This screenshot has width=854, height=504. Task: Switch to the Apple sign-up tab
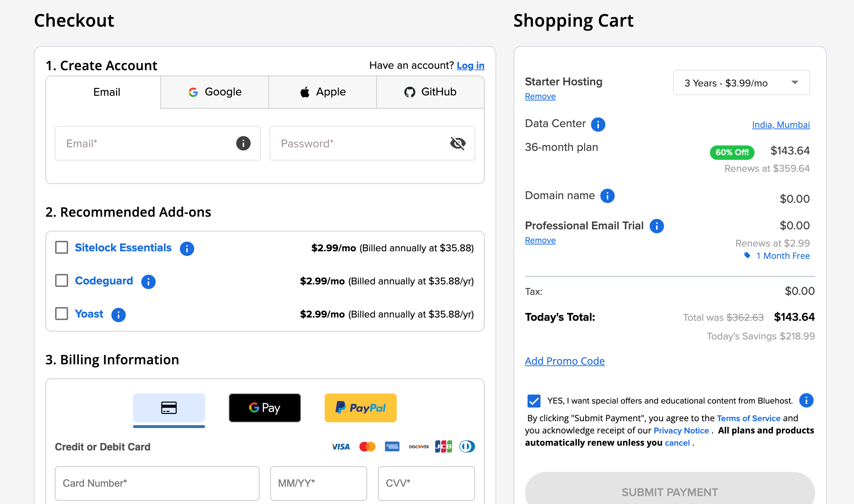pyautogui.click(x=323, y=92)
